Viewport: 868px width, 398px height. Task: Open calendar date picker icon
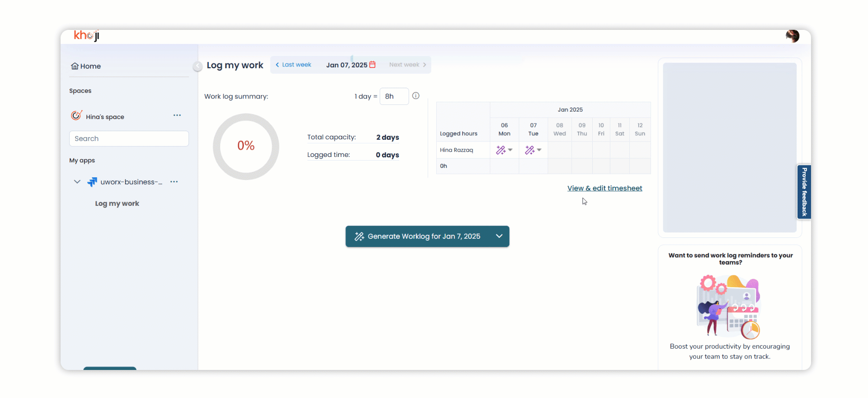pyautogui.click(x=373, y=65)
